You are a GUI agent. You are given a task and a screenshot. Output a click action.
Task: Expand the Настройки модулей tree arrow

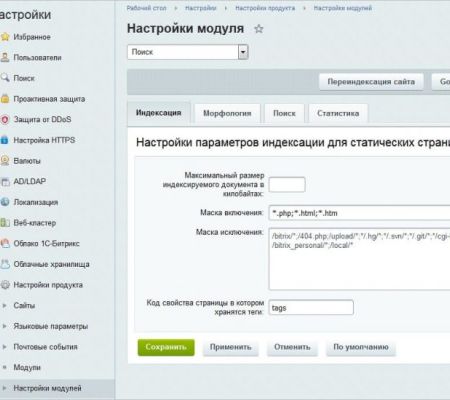[4, 388]
